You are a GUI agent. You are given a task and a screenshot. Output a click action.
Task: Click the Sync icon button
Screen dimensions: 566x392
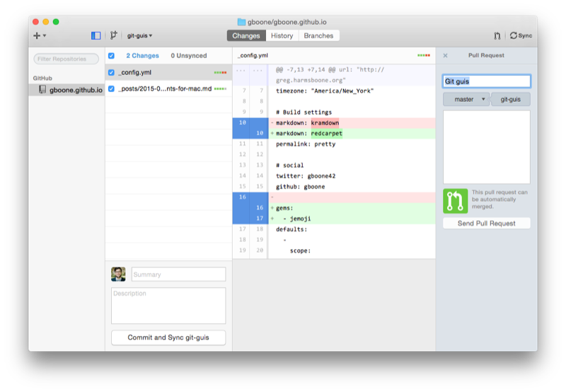[521, 35]
